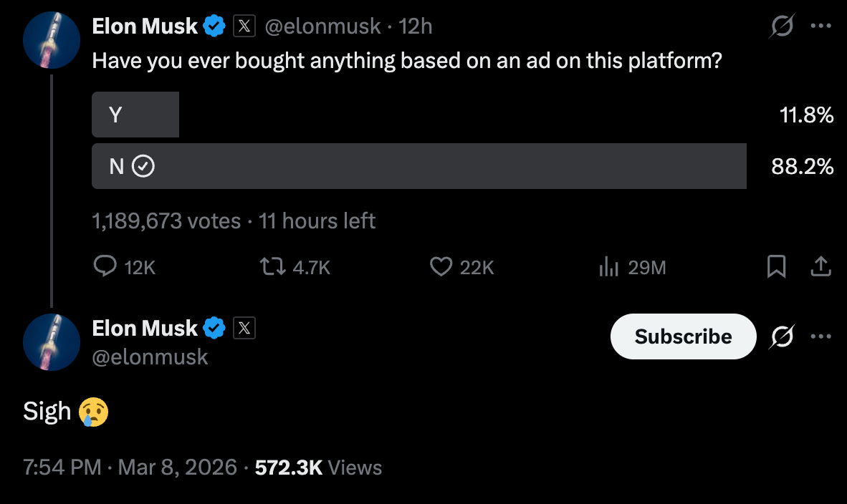Click Grok icon beside Subscribe button

pos(783,336)
